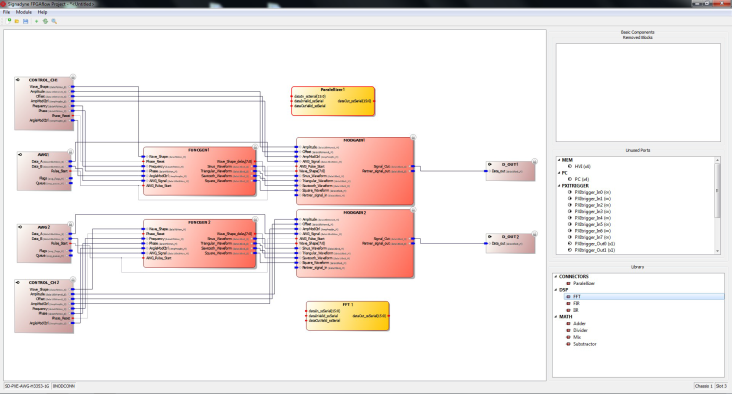Collapse the DSP library category
The width and height of the screenshot is (732, 394).
point(556,290)
